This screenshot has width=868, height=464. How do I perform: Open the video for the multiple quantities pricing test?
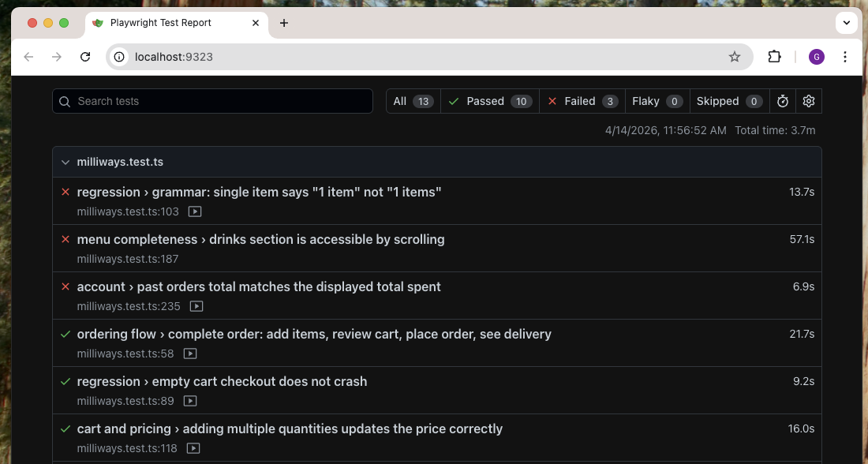(194, 448)
